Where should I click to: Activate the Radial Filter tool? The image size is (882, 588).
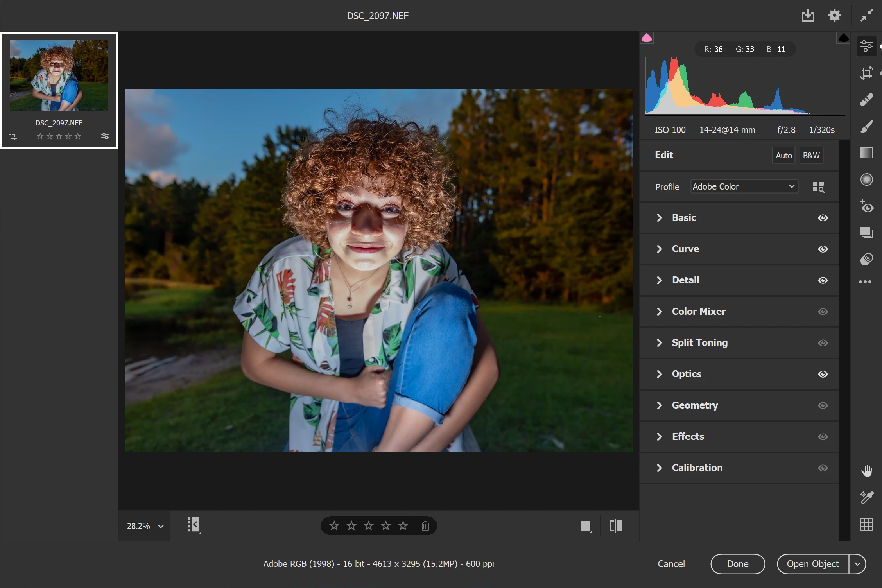tap(866, 179)
